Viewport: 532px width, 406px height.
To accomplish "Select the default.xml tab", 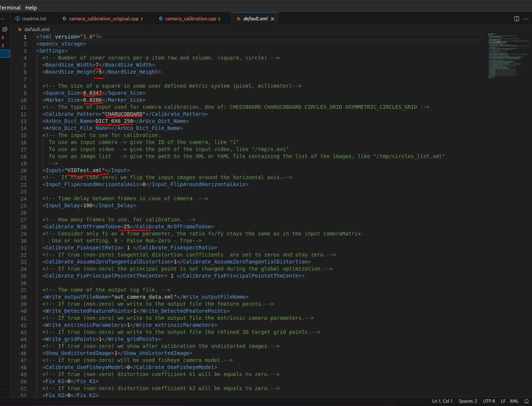I will click(255, 18).
